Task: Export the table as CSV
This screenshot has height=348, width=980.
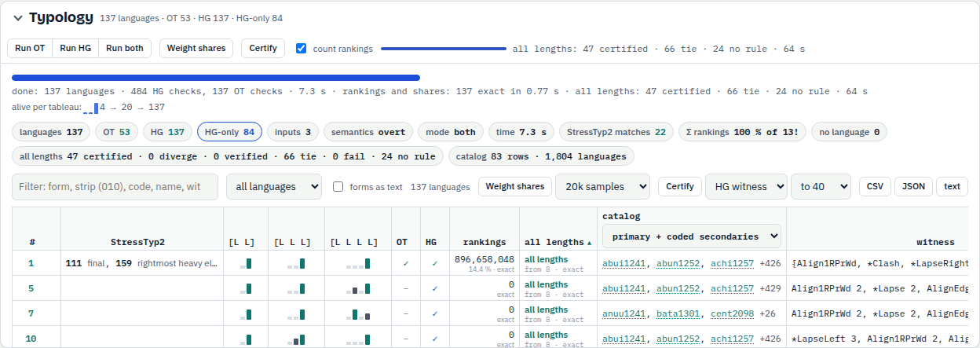Action: point(875,187)
